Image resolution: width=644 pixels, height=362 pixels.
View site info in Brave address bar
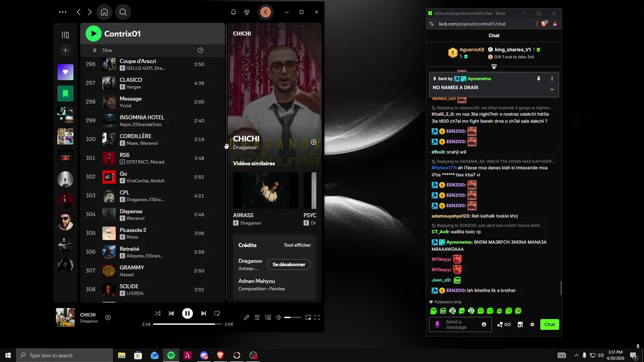point(431,24)
